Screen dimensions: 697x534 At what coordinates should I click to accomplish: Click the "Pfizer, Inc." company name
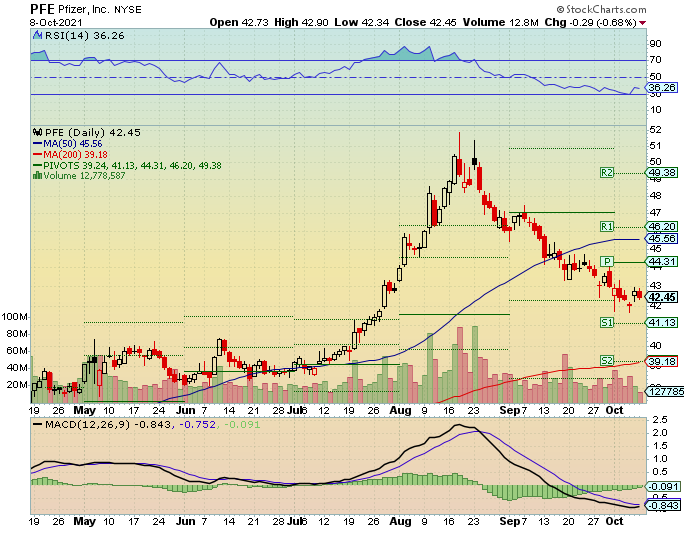click(x=84, y=9)
